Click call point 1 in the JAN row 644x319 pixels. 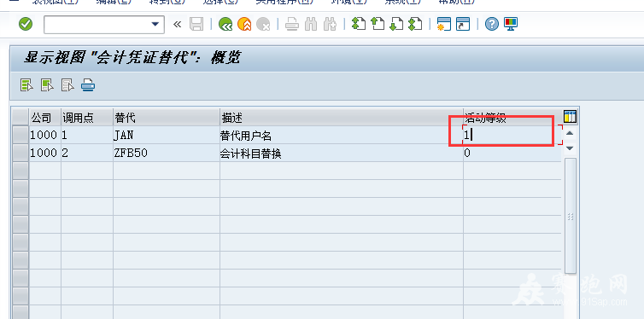(x=87, y=135)
